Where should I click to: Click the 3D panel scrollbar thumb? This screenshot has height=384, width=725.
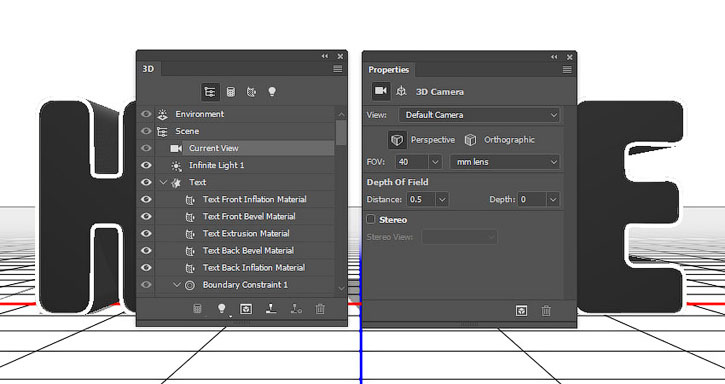341,132
